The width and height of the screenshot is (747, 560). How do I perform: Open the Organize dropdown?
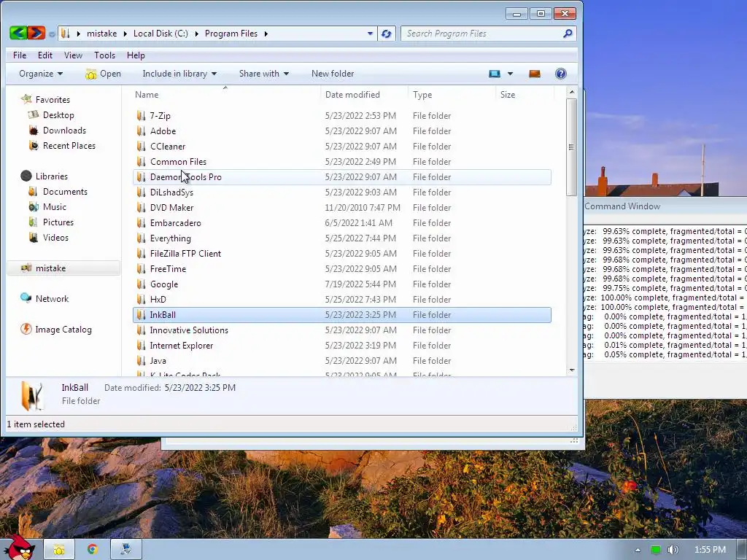(x=41, y=74)
